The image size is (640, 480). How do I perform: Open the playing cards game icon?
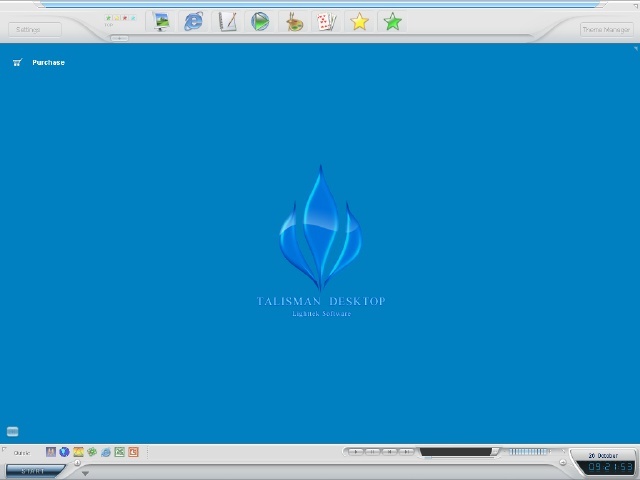coord(327,22)
